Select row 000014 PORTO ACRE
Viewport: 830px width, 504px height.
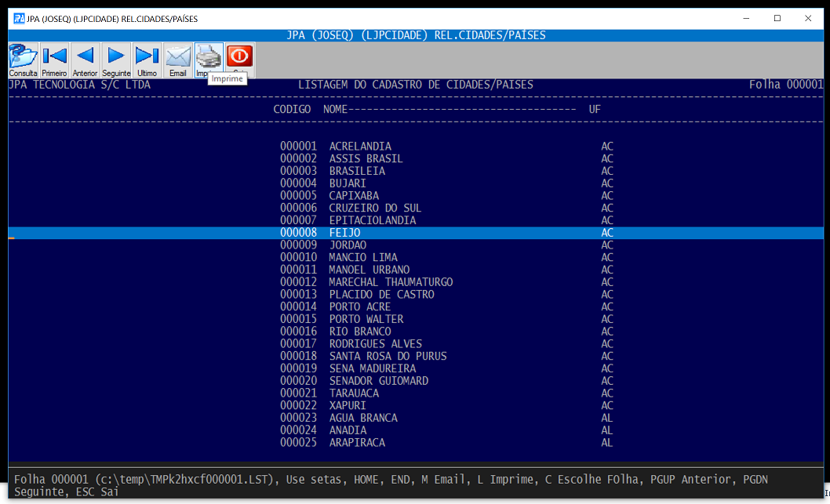pyautogui.click(x=416, y=306)
